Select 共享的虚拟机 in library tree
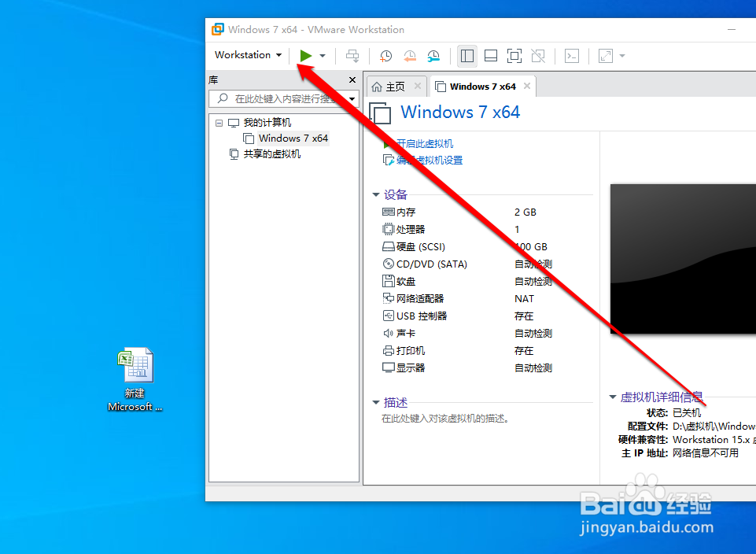756x554 pixels. [272, 154]
